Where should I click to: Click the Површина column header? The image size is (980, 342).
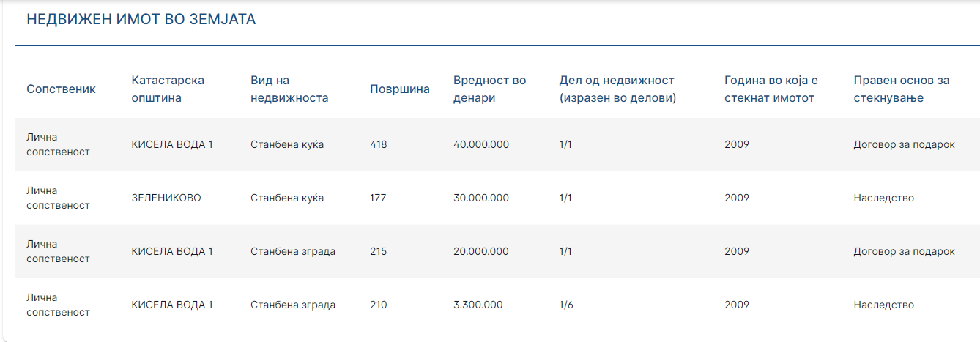(x=400, y=89)
